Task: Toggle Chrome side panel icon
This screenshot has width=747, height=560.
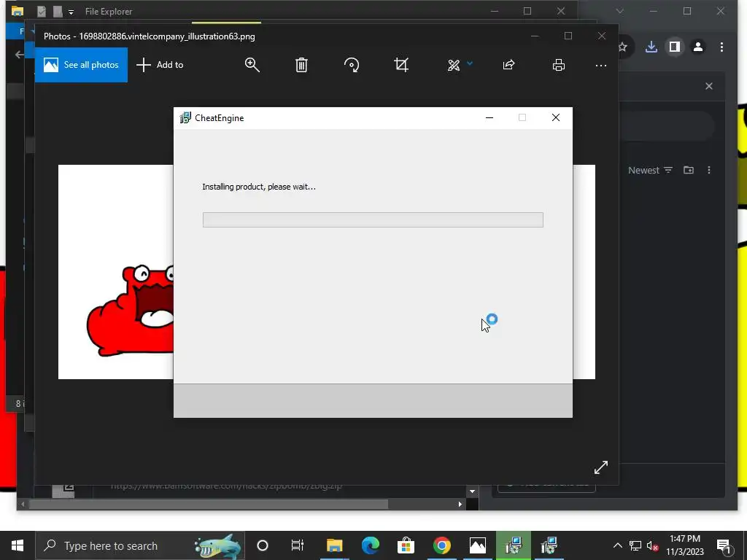Action: click(x=675, y=47)
